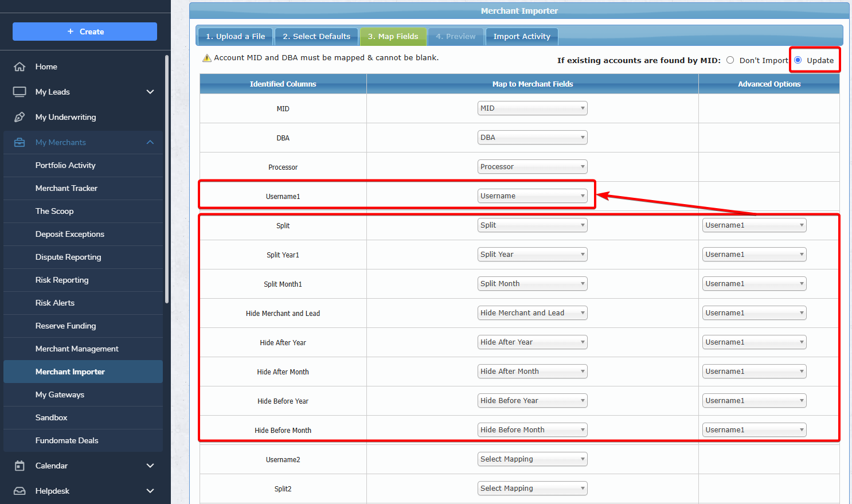Expand the My Leads chevron
Image resolution: width=852 pixels, height=504 pixels.
pos(150,92)
